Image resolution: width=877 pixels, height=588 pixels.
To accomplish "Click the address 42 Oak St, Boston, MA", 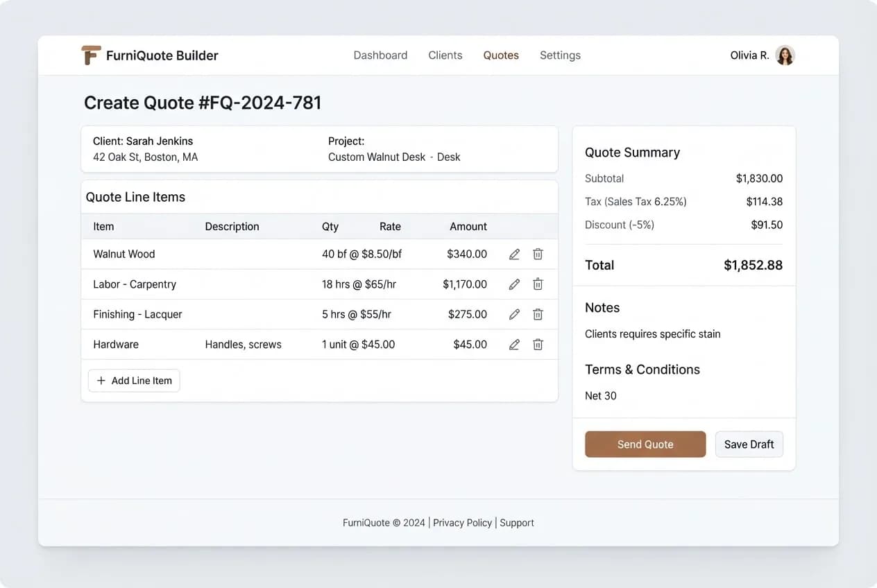I will pyautogui.click(x=146, y=157).
